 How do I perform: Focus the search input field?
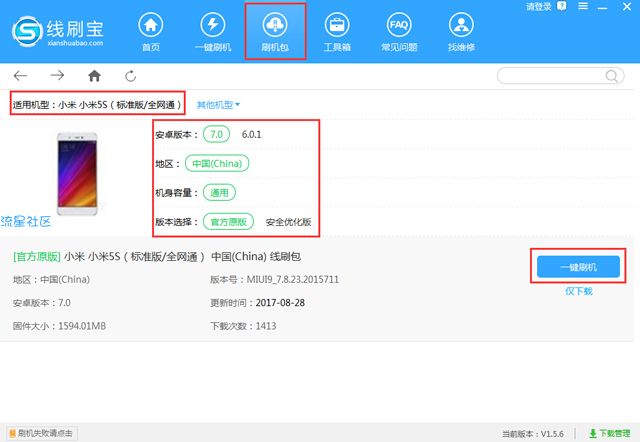pos(560,76)
